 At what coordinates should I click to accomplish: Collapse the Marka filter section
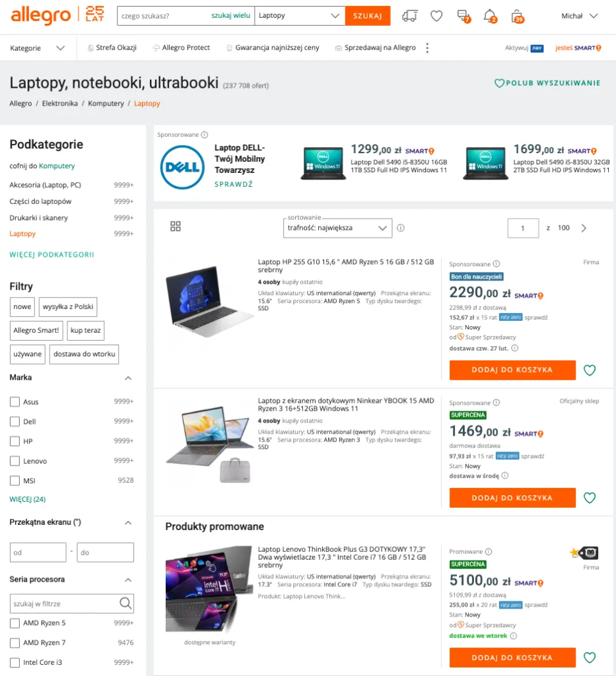tap(128, 378)
